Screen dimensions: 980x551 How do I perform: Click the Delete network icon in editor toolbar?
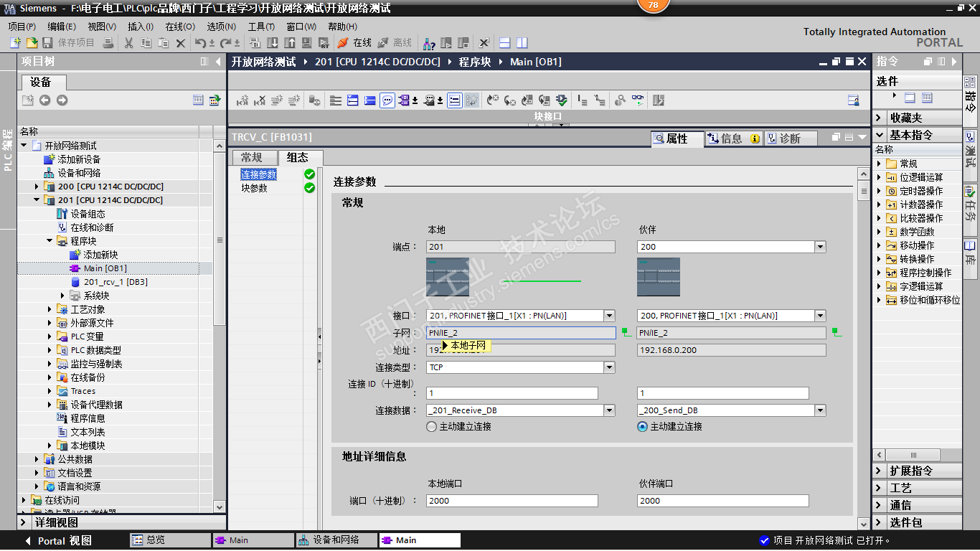point(260,100)
